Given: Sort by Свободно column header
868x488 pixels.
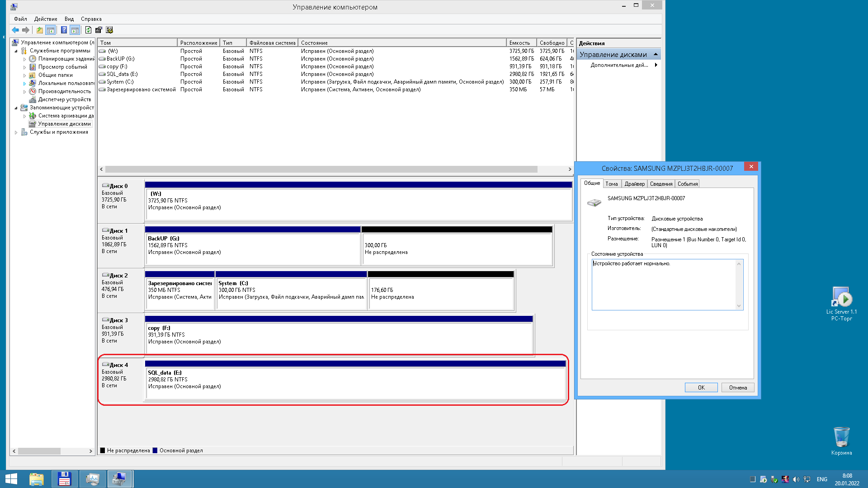Looking at the screenshot, I should (552, 43).
